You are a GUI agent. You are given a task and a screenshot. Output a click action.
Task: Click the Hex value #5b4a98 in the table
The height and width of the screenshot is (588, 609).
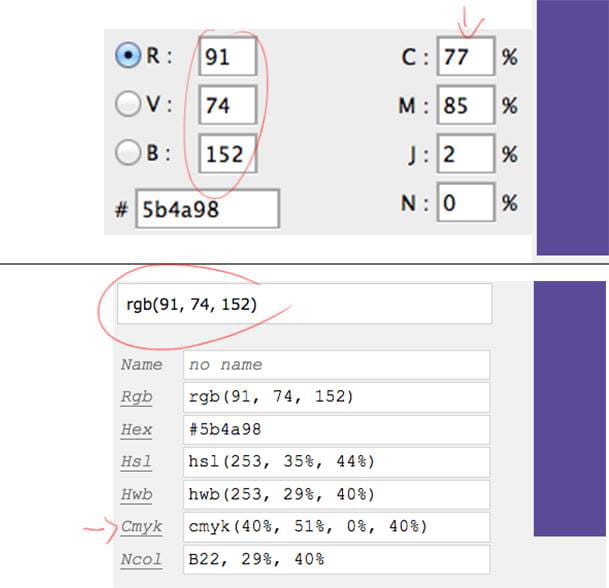(x=337, y=430)
